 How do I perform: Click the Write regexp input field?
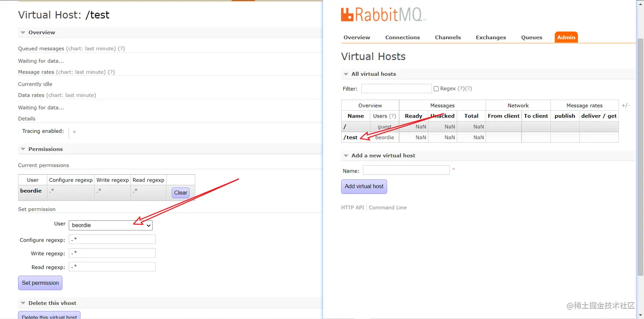(x=112, y=253)
